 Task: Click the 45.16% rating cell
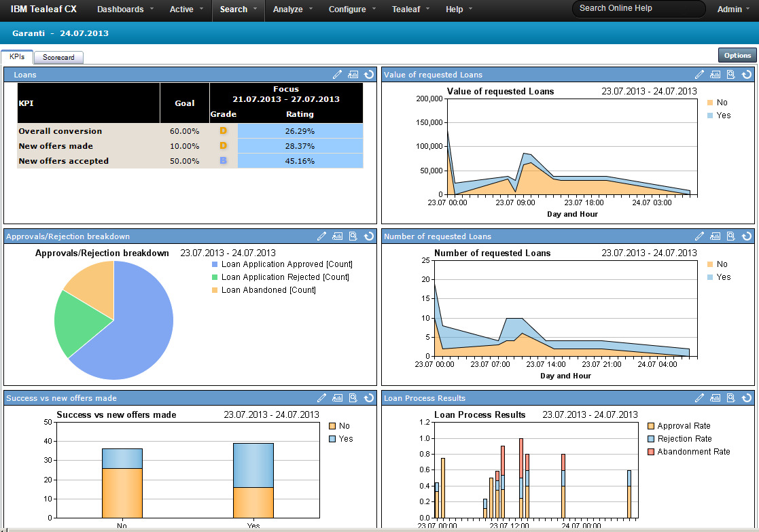coord(300,161)
